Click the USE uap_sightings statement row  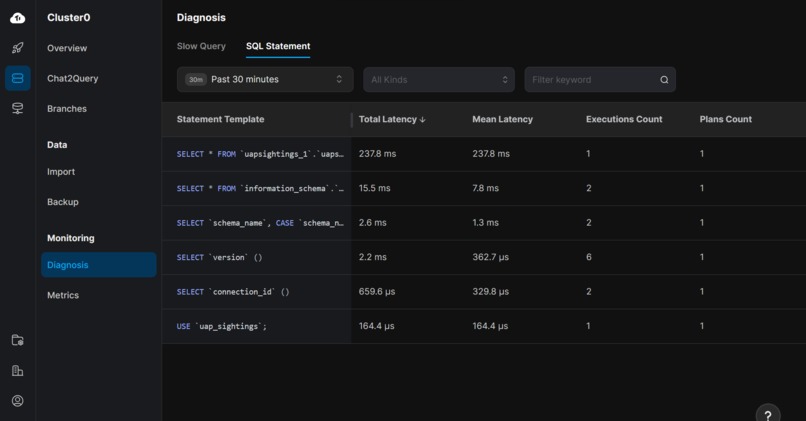(222, 326)
